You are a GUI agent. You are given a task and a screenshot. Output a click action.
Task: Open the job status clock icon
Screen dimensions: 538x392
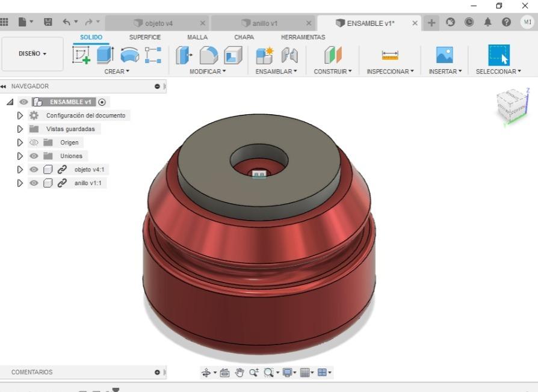469,22
